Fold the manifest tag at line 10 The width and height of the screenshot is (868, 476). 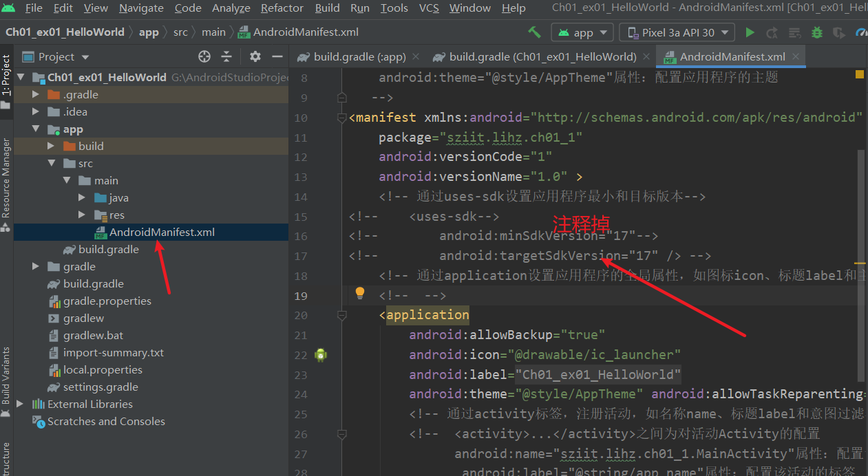342,118
